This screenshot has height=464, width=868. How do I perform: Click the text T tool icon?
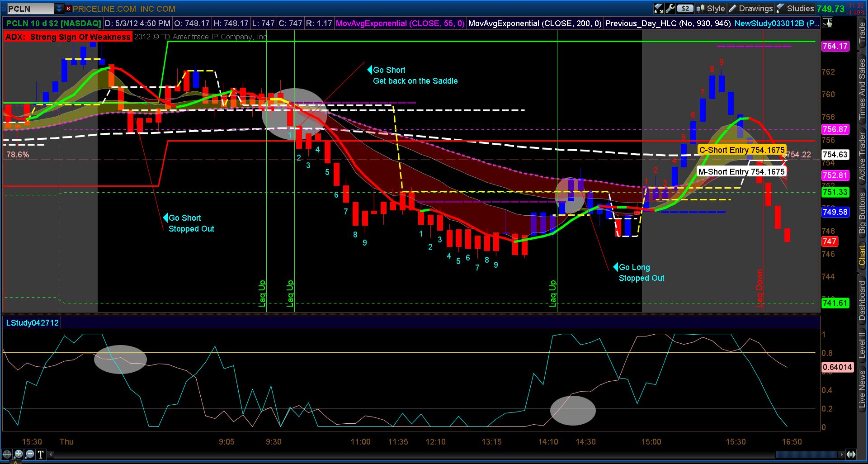41,455
